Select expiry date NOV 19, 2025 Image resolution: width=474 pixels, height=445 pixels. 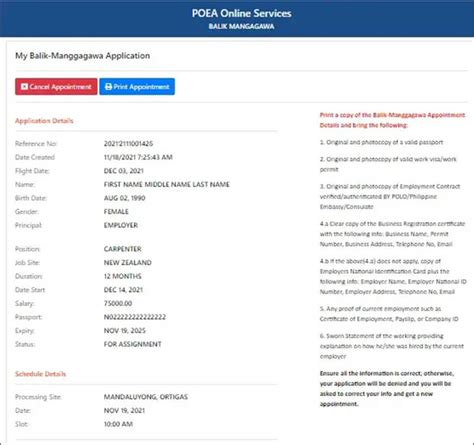pyautogui.click(x=125, y=331)
